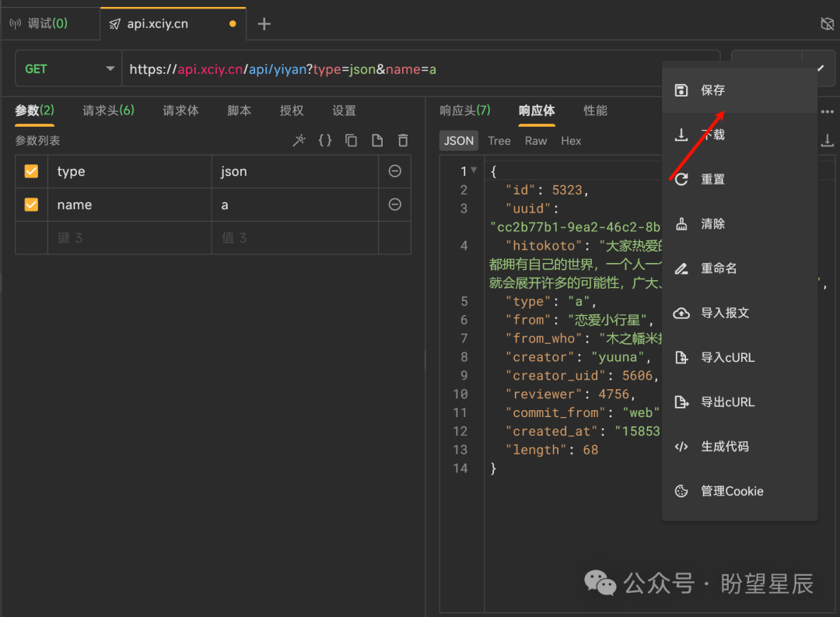Click the 键 3 placeholder field
This screenshot has width=840, height=617.
(x=130, y=238)
